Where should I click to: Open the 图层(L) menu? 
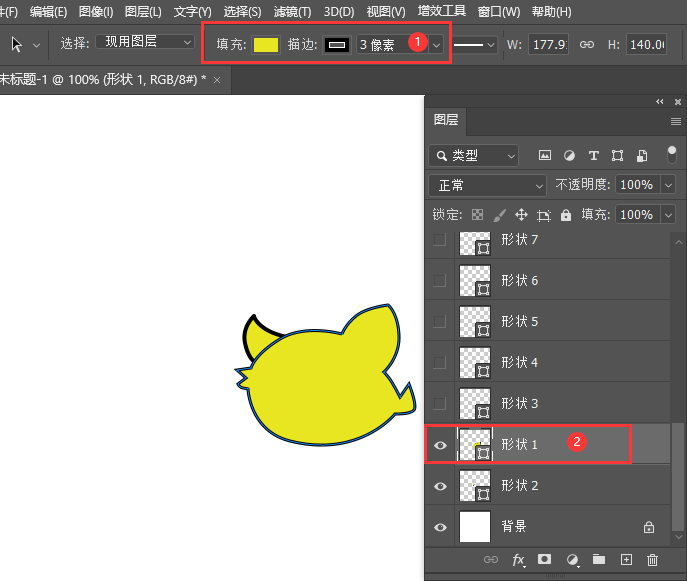144,12
